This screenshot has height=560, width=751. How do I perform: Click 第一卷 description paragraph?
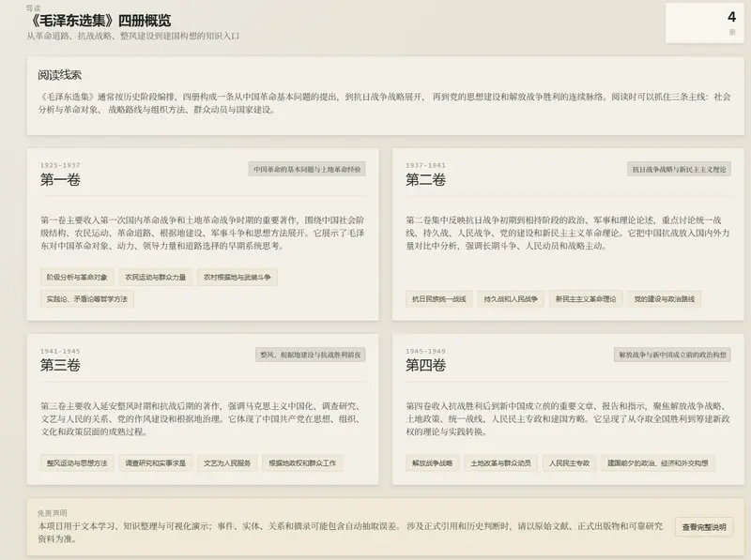click(203, 233)
